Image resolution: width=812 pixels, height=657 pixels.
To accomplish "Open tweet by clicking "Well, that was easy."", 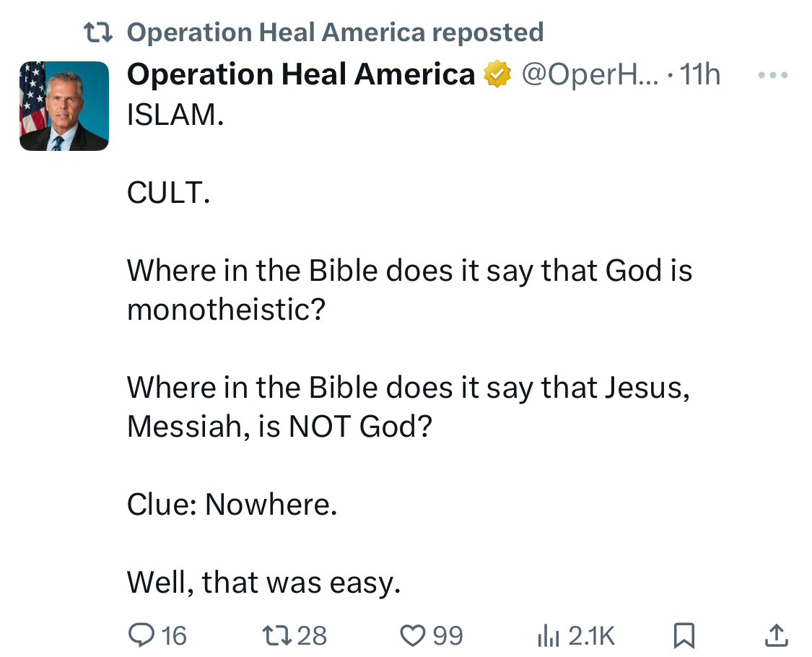I will coord(263,582).
